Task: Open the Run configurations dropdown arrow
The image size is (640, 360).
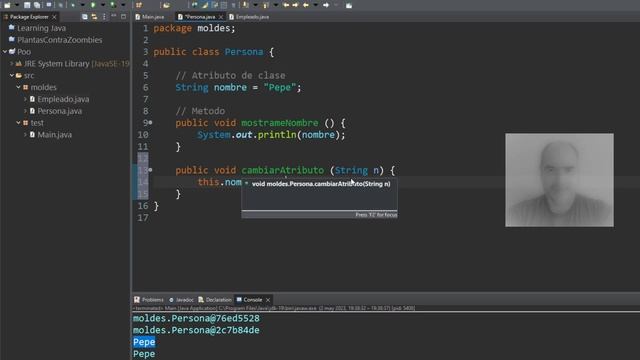Action: (x=103, y=5)
